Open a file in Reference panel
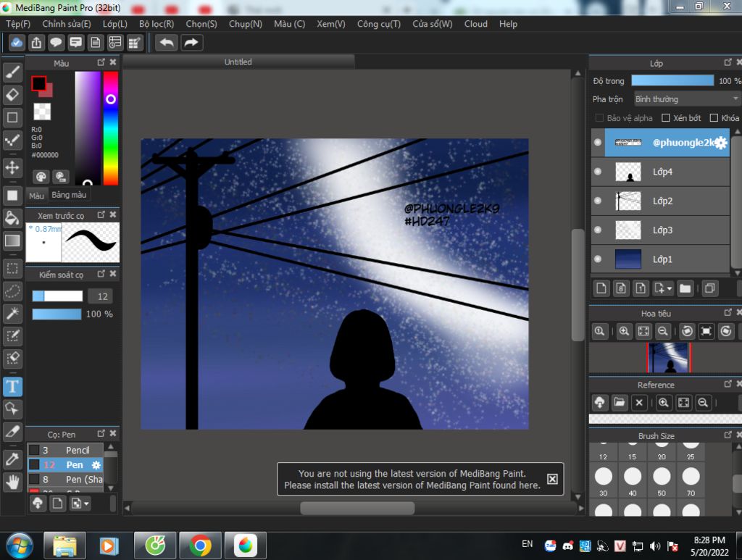 point(619,403)
